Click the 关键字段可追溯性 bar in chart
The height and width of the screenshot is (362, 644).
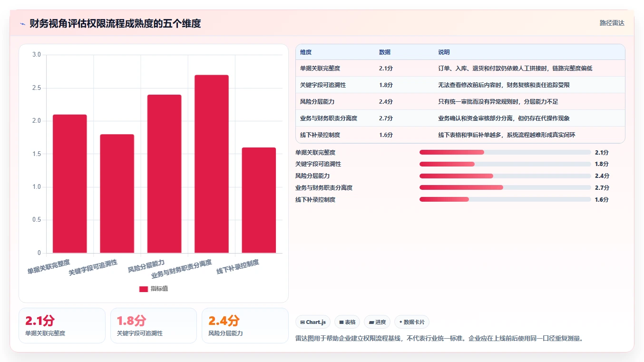point(117,194)
